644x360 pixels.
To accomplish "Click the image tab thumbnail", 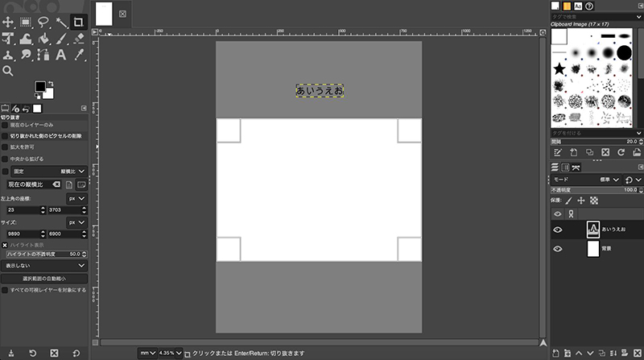I will pos(104,14).
